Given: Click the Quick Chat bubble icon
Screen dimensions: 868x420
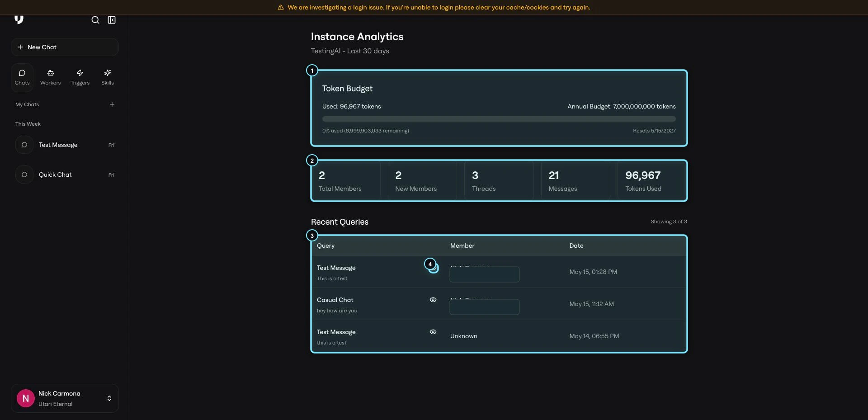Looking at the screenshot, I should tap(24, 175).
